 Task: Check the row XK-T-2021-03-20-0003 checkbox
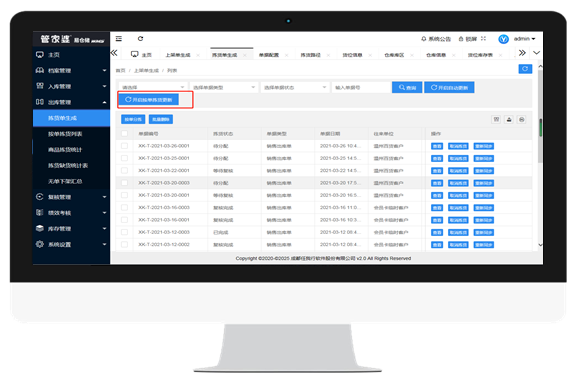click(x=125, y=183)
